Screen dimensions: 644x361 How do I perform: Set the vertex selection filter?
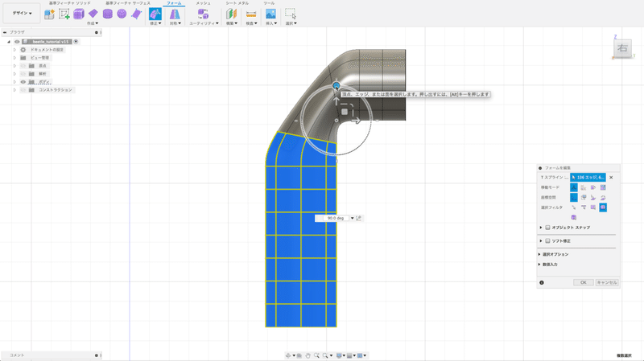coord(574,207)
